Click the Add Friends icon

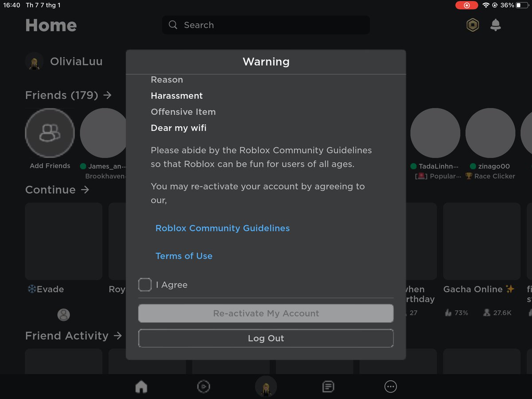tap(50, 133)
